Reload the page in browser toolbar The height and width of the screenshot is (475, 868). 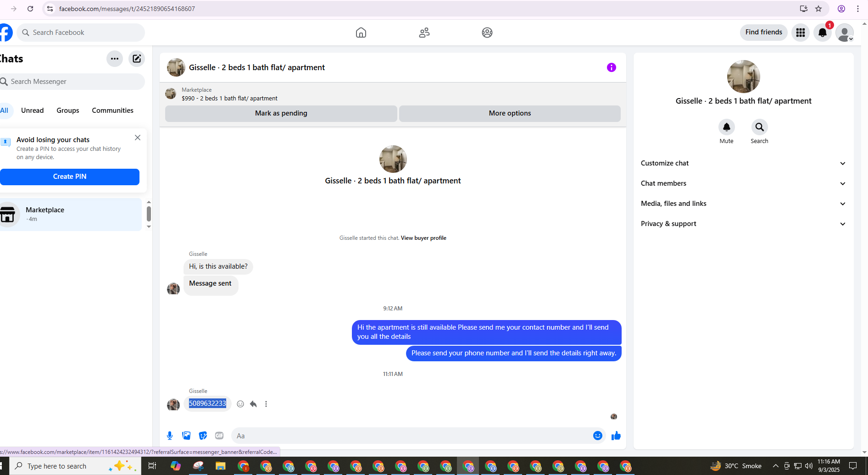30,9
